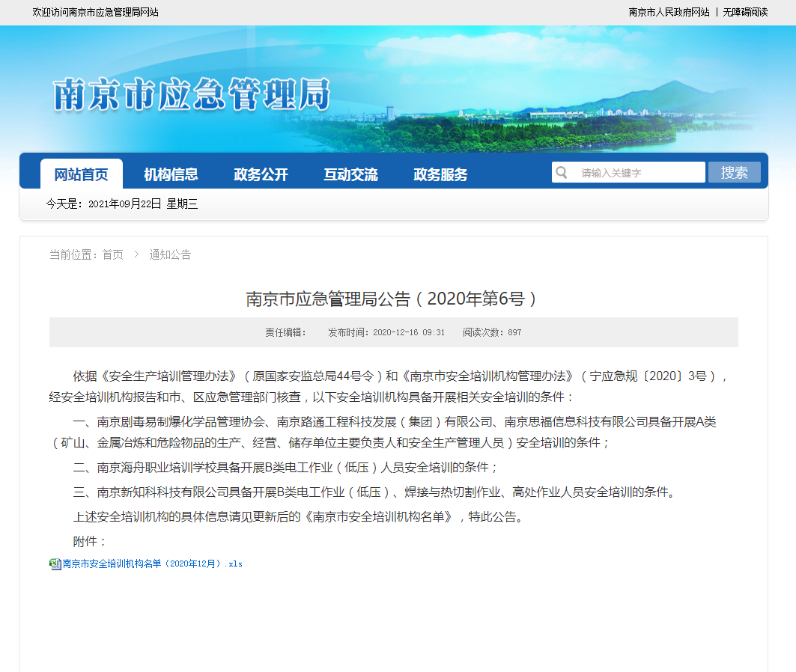796x672 pixels.
Task: Go to the 机构信息 menu
Action: [171, 174]
